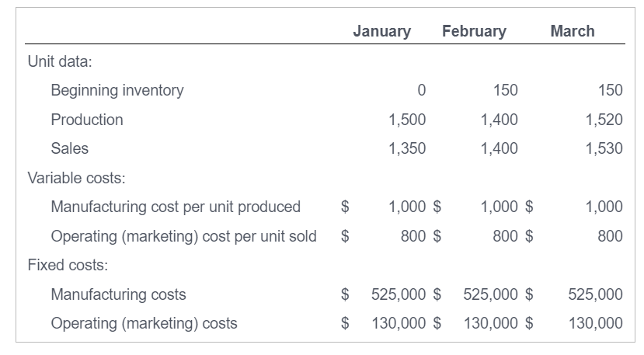Select the February column header
Image resolution: width=644 pixels, height=355 pixels.
pos(474,31)
